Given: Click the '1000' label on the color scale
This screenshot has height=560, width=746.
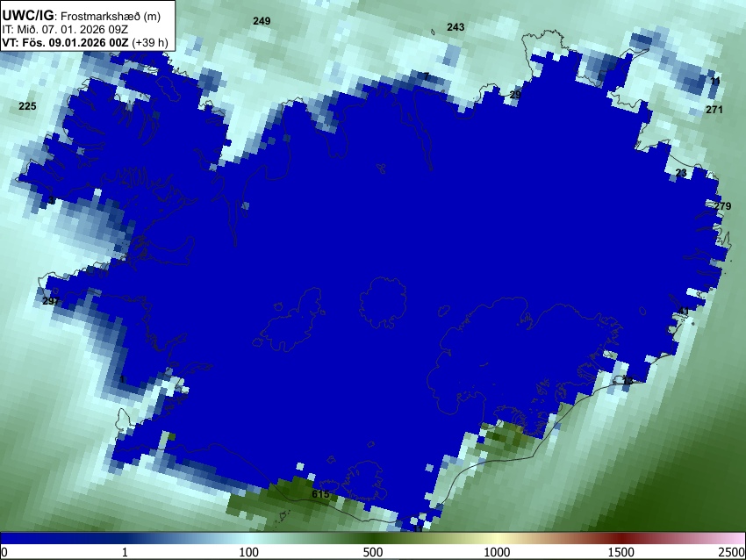Looking at the screenshot, I should pyautogui.click(x=497, y=552).
